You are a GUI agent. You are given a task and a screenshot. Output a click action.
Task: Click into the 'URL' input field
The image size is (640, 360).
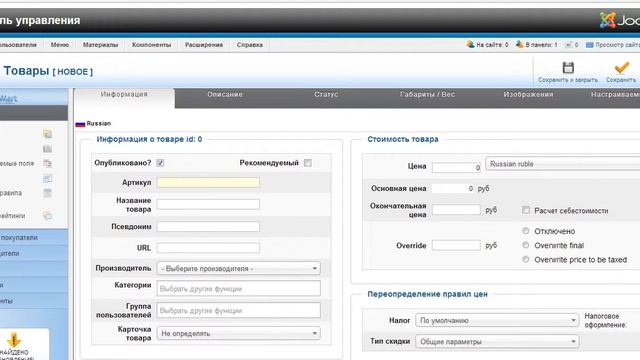click(x=208, y=247)
